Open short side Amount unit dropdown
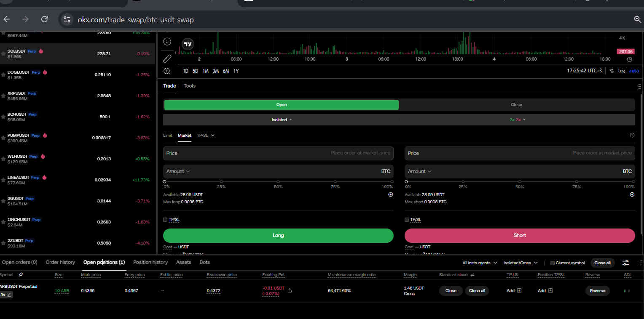 [x=420, y=171]
